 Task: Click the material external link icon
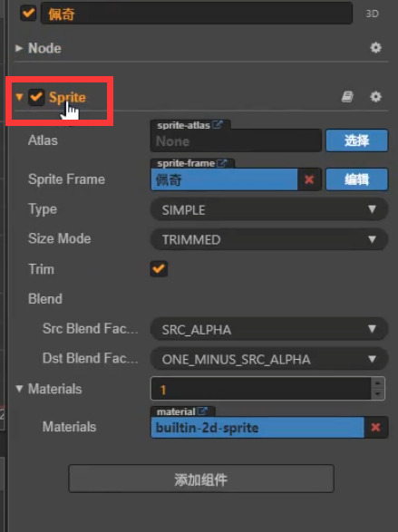click(202, 411)
